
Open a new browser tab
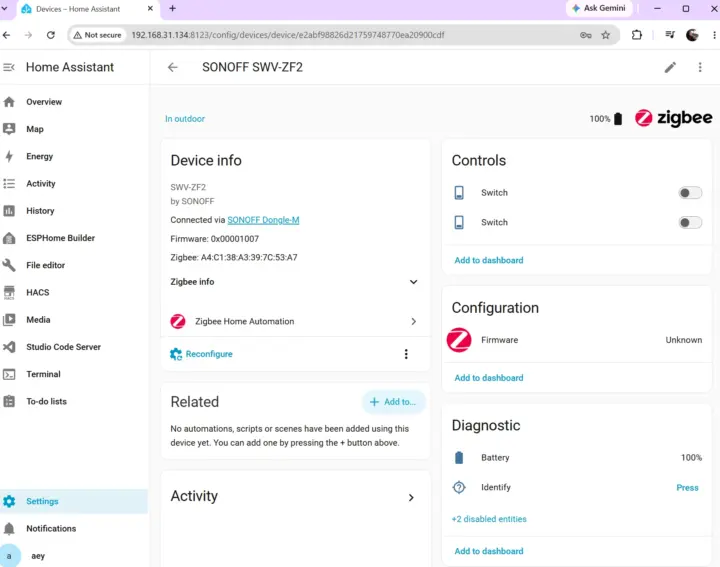coord(173,8)
